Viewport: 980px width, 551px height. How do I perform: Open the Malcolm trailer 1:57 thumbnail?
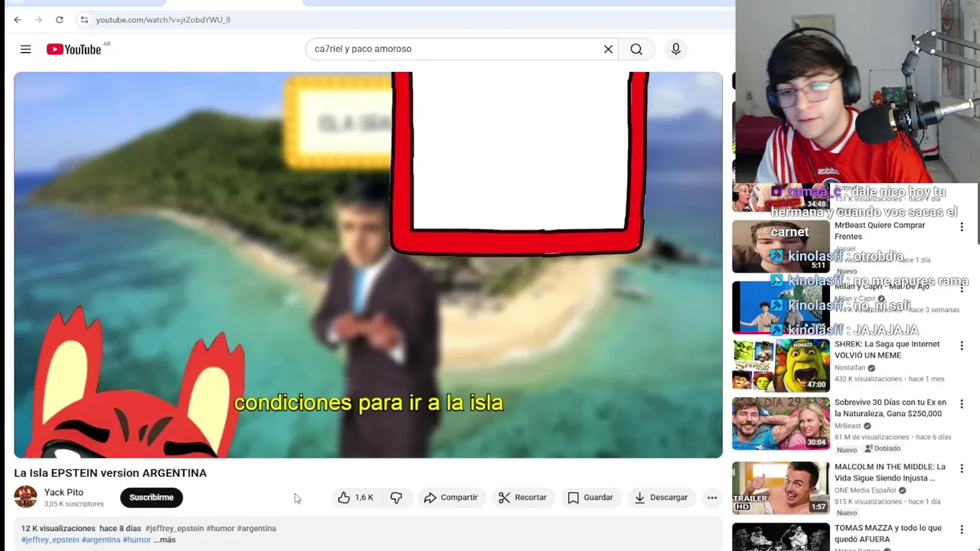[780, 487]
